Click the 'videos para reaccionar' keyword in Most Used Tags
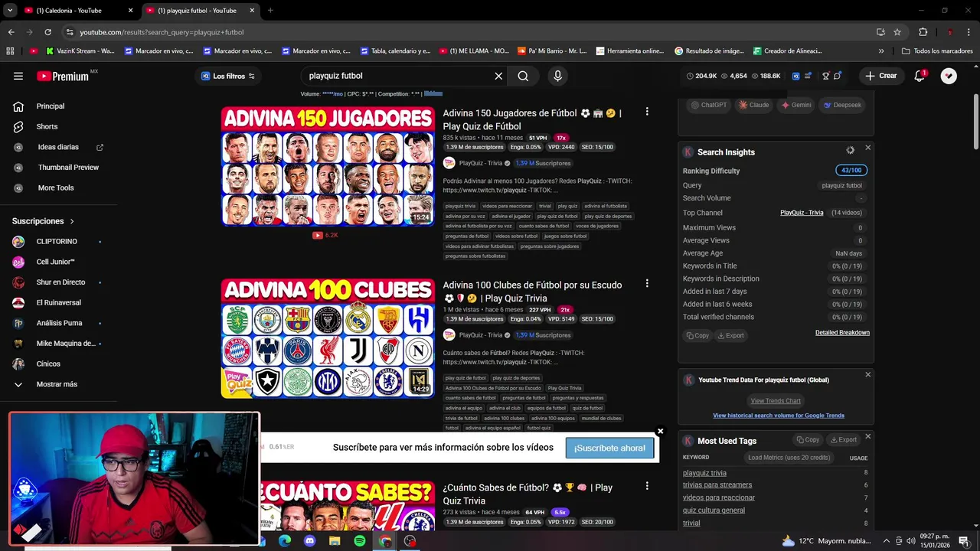Viewport: 980px width, 551px height. click(x=719, y=497)
